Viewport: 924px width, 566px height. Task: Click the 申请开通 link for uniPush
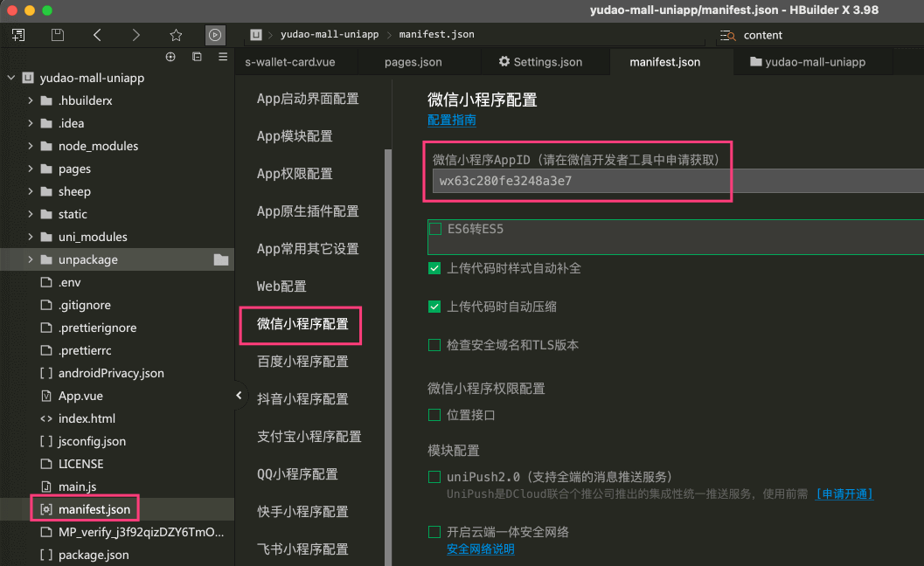(x=844, y=494)
